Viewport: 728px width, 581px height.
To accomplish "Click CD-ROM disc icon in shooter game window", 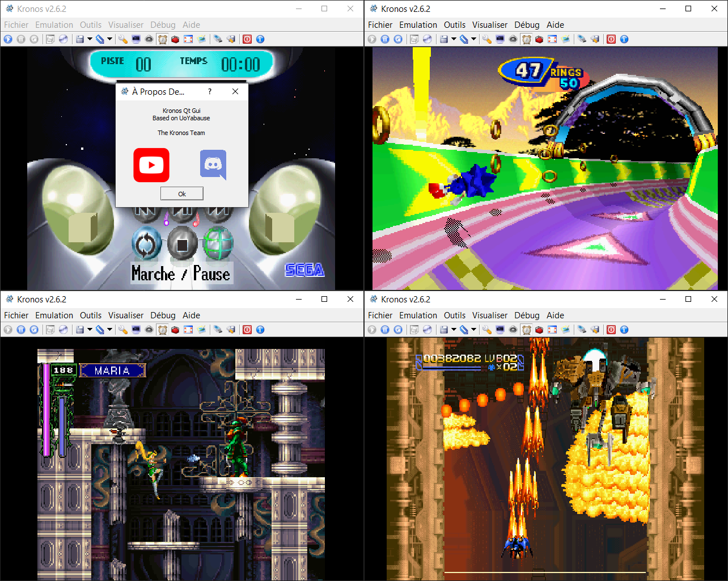I will click(427, 330).
